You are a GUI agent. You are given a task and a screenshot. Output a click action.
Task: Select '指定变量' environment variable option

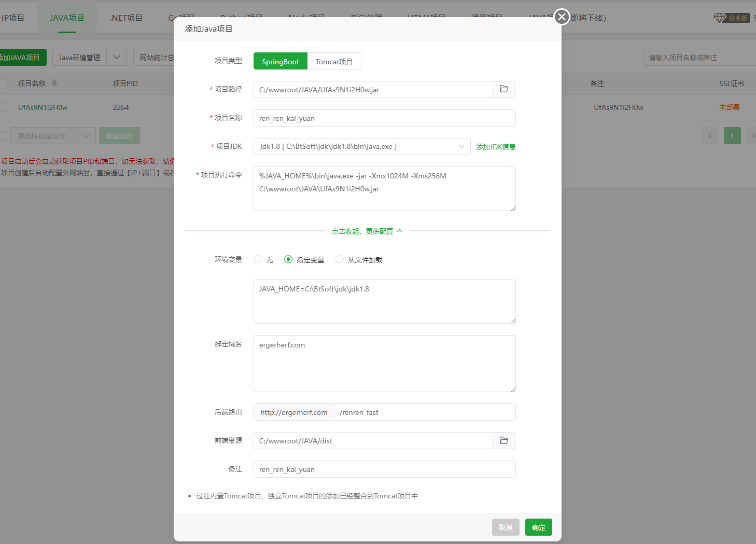[288, 259]
